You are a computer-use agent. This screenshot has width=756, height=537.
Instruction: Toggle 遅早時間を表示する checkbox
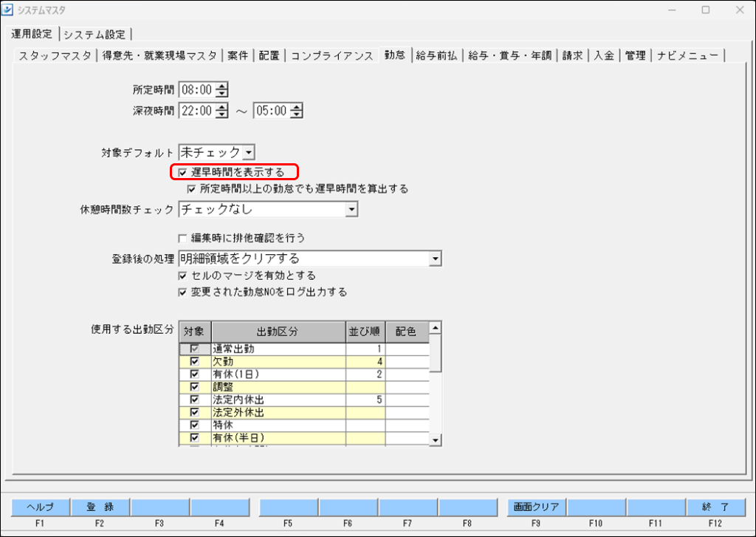coord(183,172)
